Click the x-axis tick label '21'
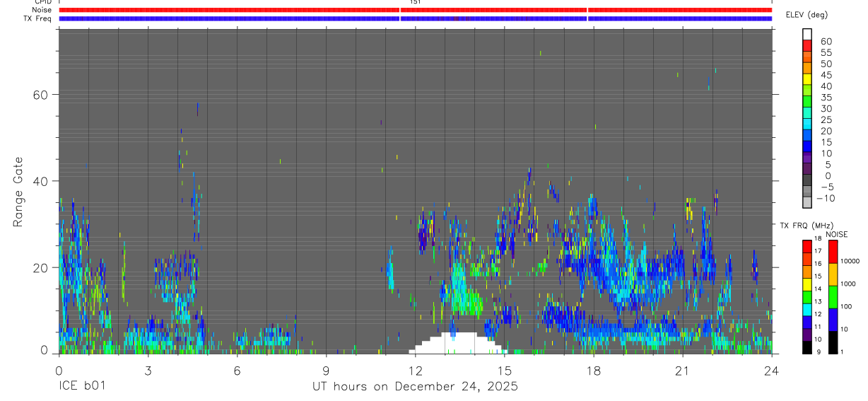This screenshot has height=401, width=868. click(x=682, y=371)
